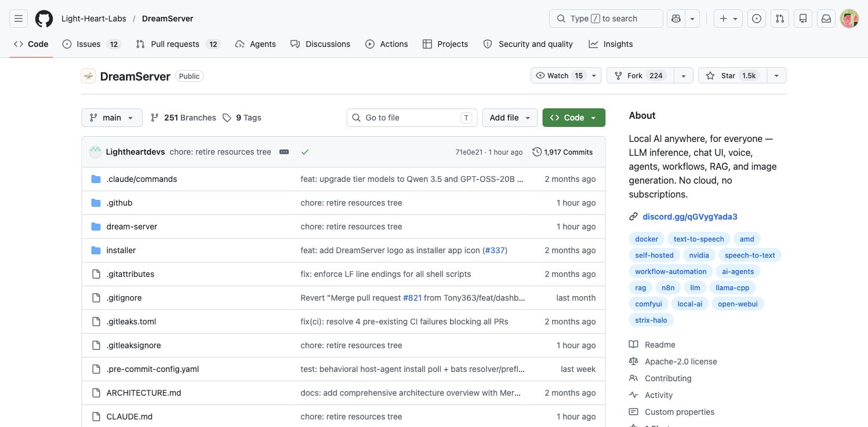Open the ARCHITECTURE.md file
This screenshot has width=868, height=427.
(144, 393)
